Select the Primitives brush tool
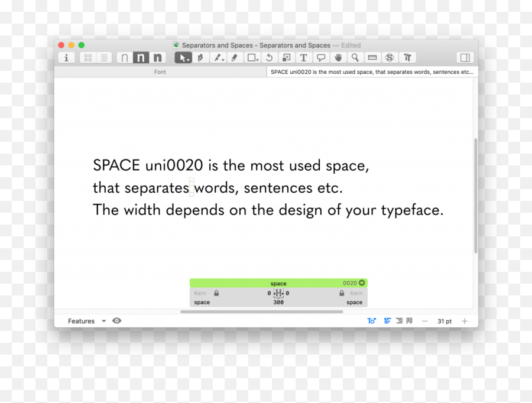532x403 pixels. pyautogui.click(x=218, y=58)
